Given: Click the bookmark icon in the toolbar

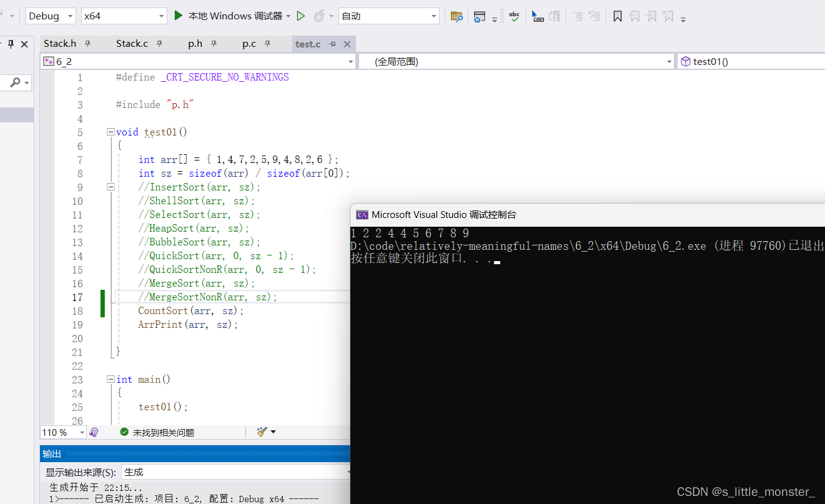Looking at the screenshot, I should tap(618, 16).
